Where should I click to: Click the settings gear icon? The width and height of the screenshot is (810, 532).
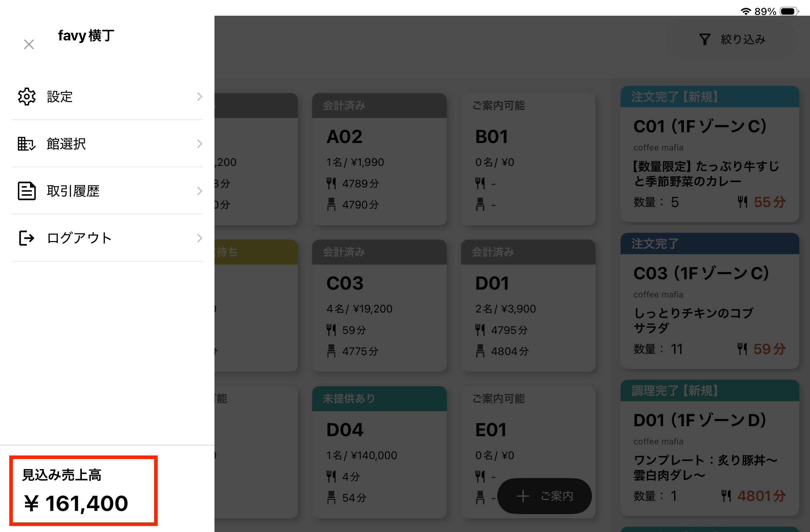click(27, 97)
